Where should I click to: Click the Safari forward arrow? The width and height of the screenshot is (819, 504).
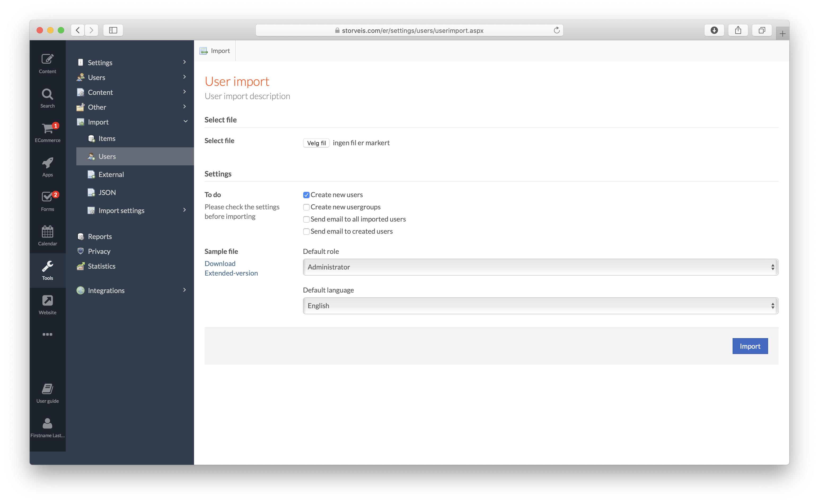click(x=91, y=30)
